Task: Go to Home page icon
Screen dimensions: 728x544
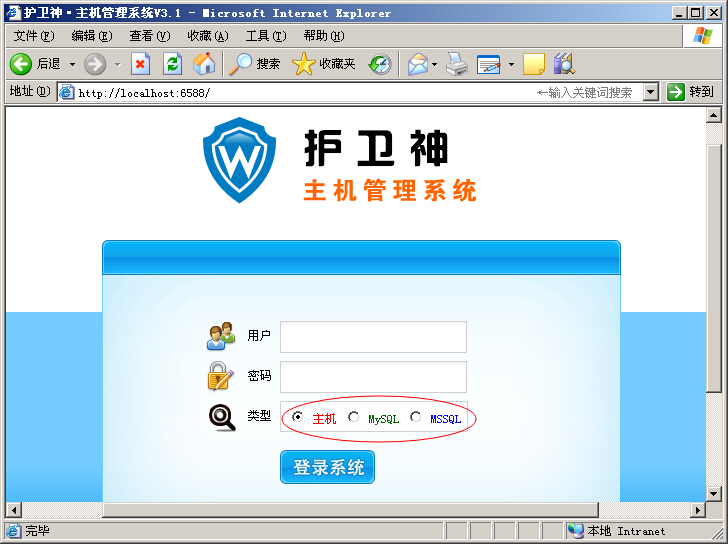Action: pyautogui.click(x=204, y=64)
